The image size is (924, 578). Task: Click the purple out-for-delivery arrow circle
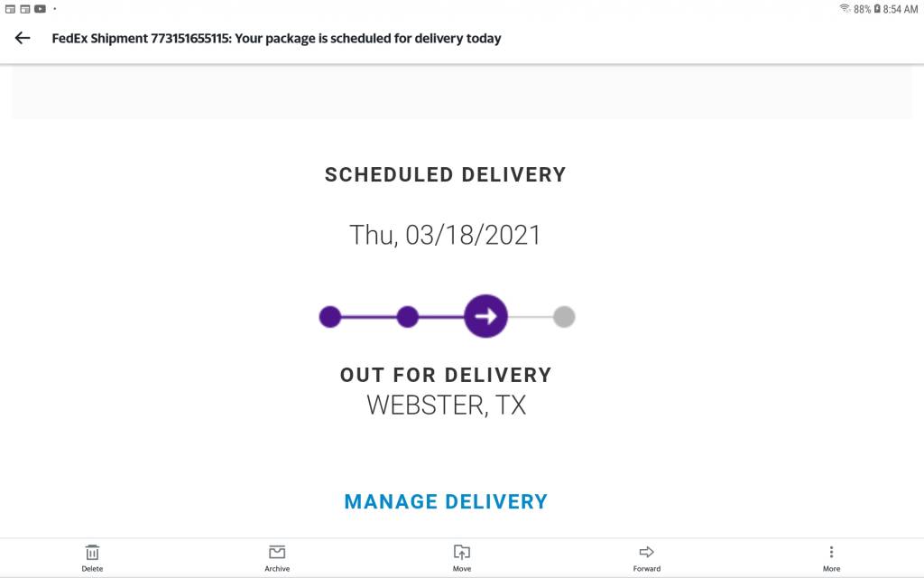485,316
